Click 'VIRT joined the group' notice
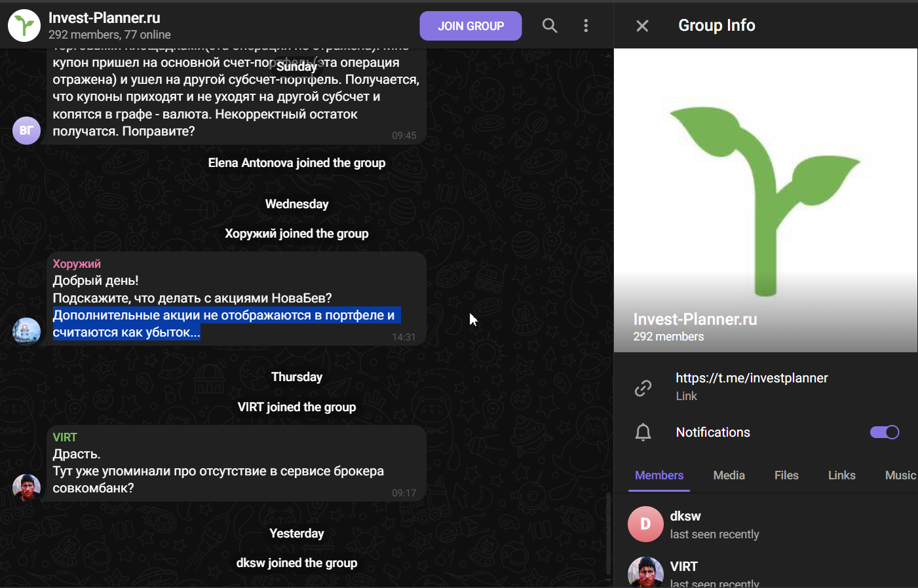 pos(297,407)
